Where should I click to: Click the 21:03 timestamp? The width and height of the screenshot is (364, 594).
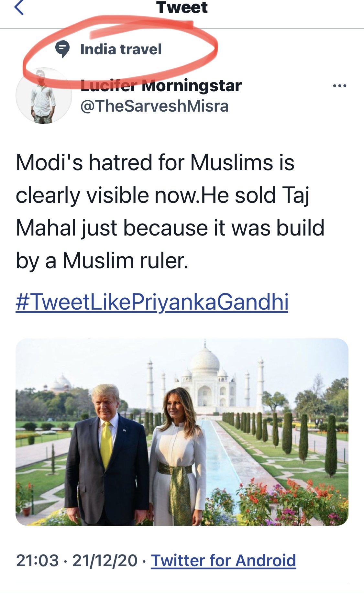37,560
